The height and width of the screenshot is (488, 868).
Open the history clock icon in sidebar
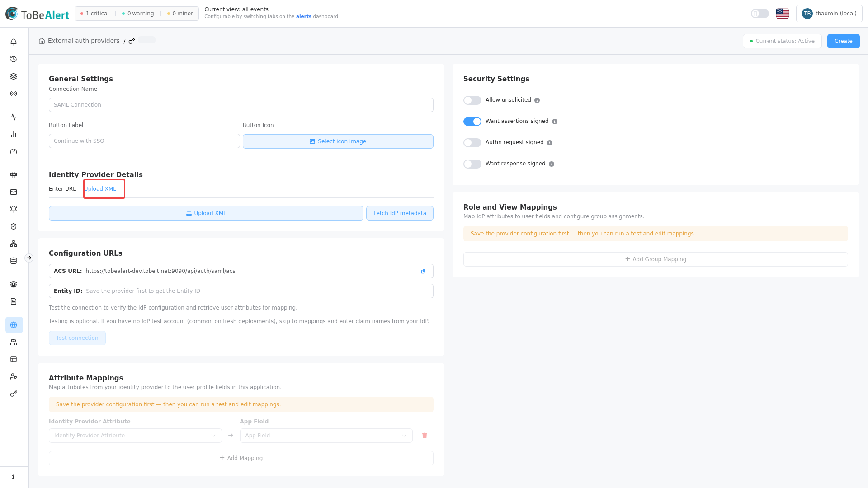tap(14, 59)
